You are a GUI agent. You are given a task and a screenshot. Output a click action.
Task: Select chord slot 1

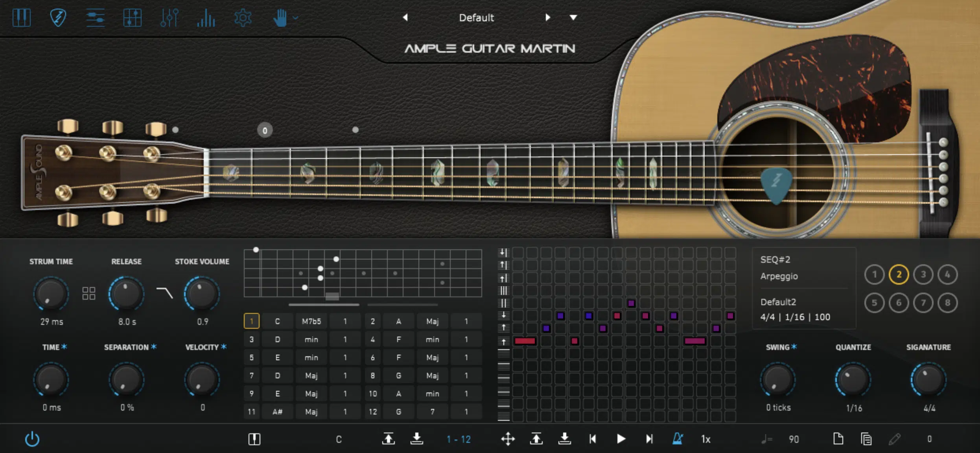(252, 321)
